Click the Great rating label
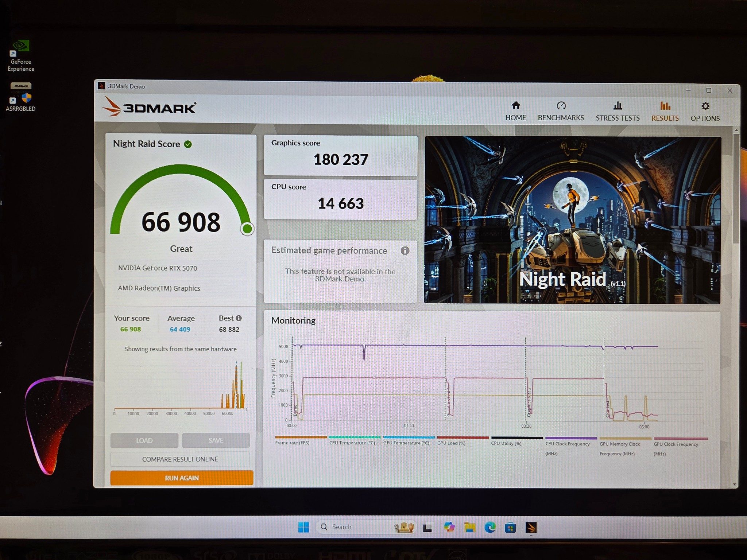Image resolution: width=747 pixels, height=560 pixels. click(181, 249)
